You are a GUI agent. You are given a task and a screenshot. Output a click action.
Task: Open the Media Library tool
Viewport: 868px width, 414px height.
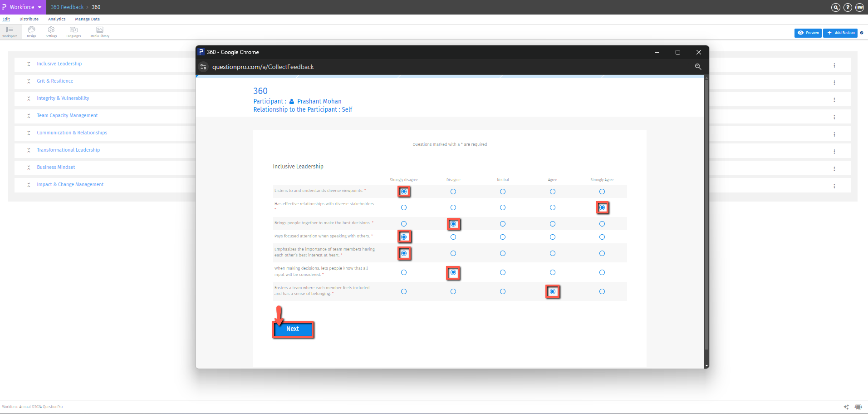pos(100,32)
